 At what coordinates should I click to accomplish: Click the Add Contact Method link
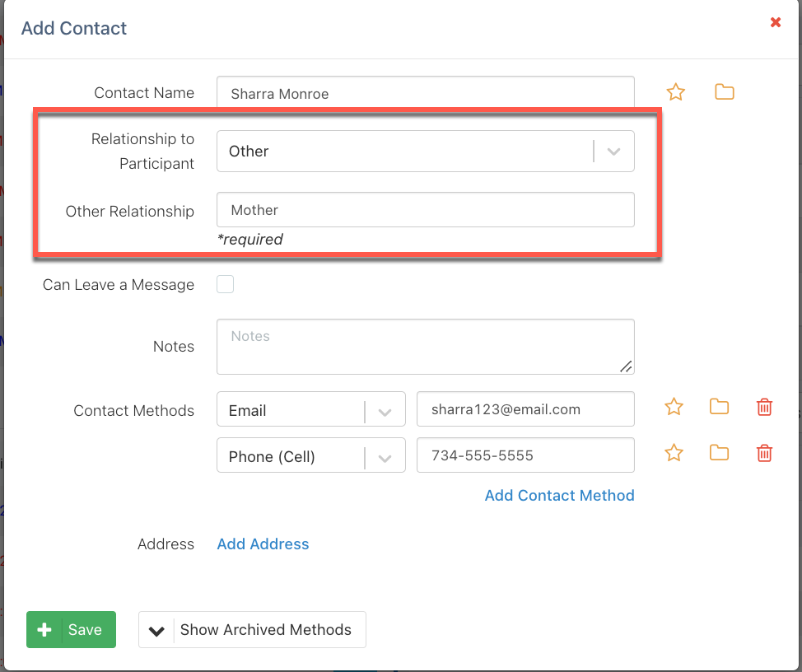559,496
